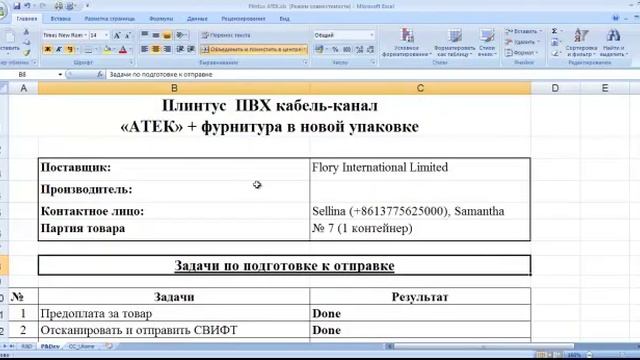This screenshot has height=360, width=640.
Task: Click the insert function fx icon
Action: click(100, 74)
